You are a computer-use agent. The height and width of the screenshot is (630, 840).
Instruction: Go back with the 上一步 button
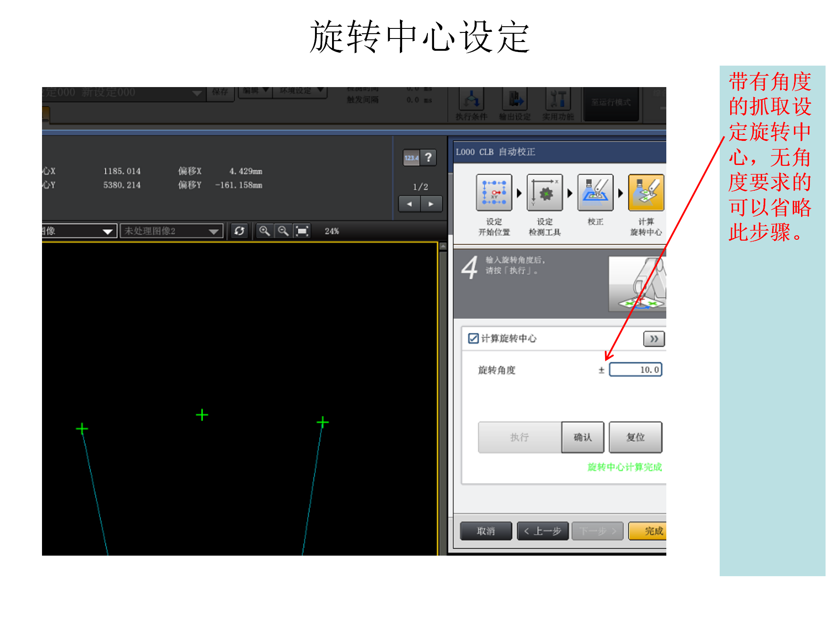(x=542, y=531)
